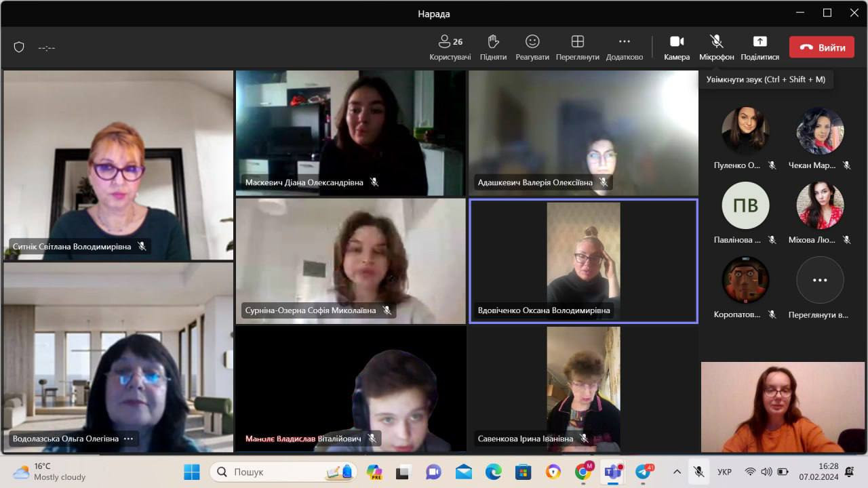This screenshot has width=868, height=488.
Task: Click Пуленко's avatar photo
Action: 745,131
